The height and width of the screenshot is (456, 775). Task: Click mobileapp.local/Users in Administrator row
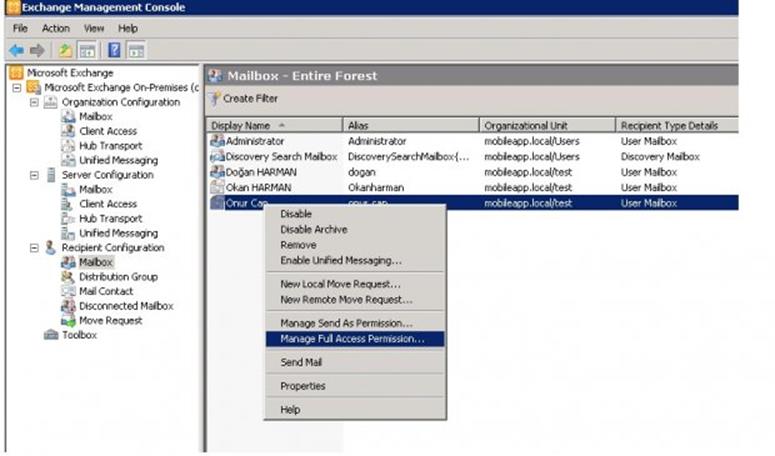[532, 141]
